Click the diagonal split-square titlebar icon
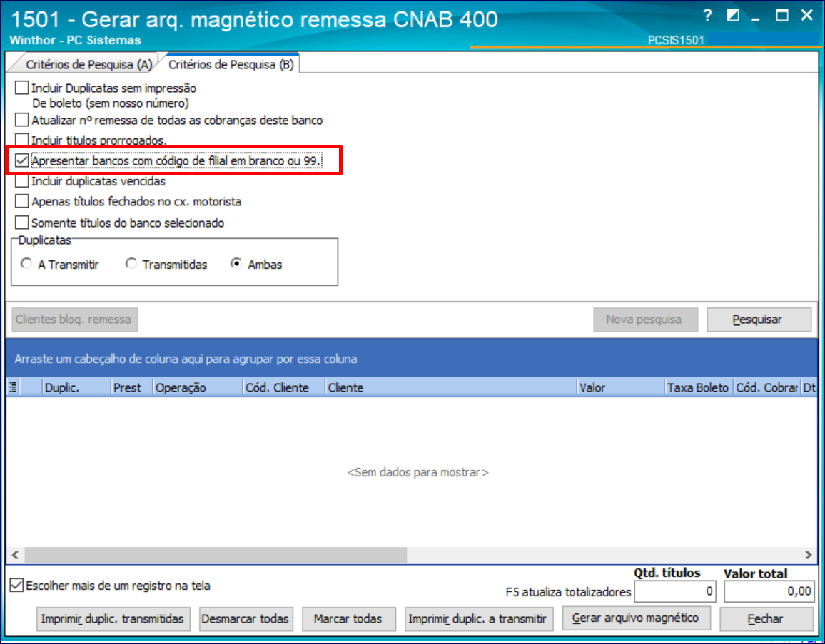Screen dimensions: 825x644 (x=732, y=15)
